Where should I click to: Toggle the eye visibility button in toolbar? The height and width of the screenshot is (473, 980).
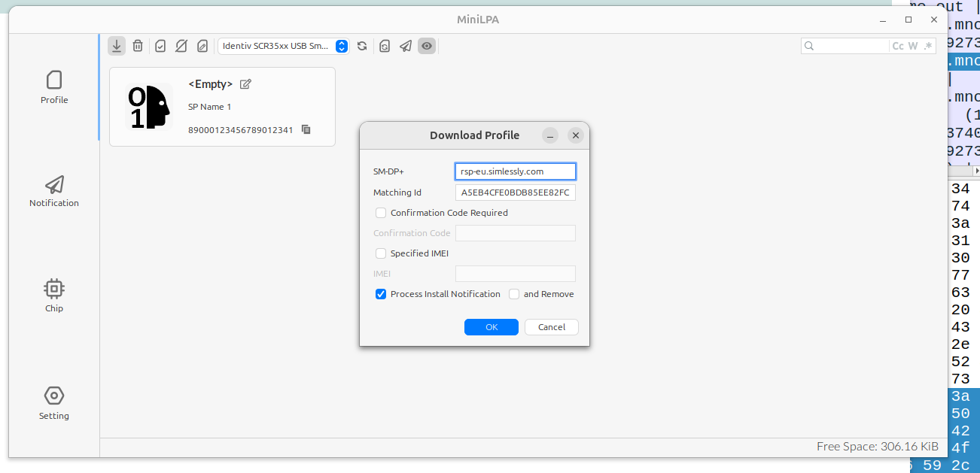(x=427, y=46)
